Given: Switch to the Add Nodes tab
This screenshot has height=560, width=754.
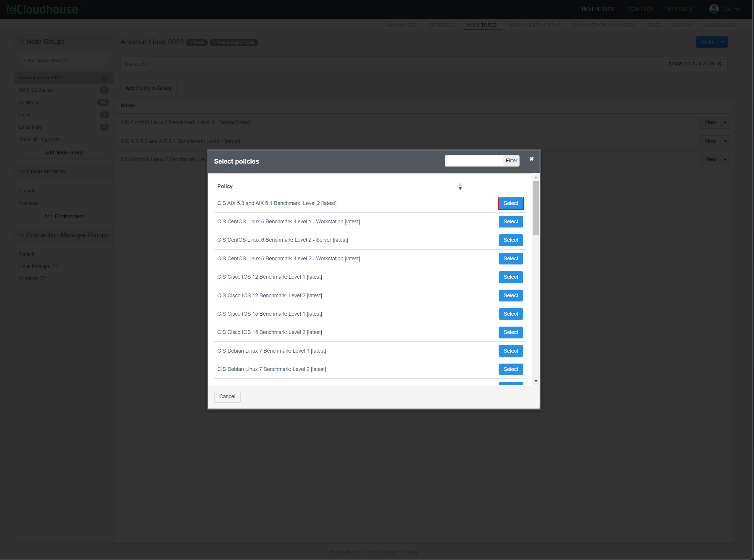Looking at the screenshot, I should point(402,25).
